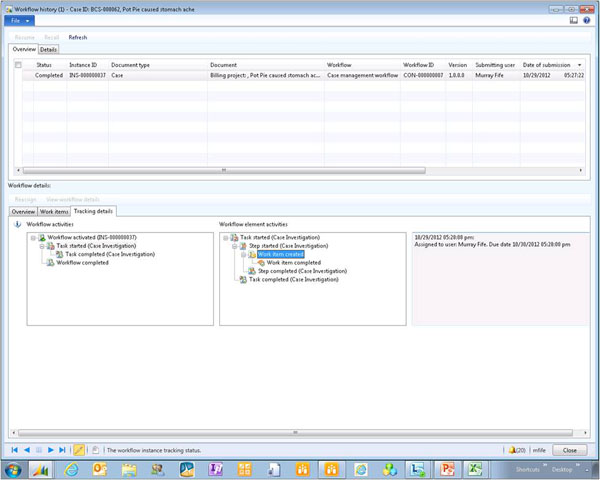Open Internet Explorer from the taskbar
The width and height of the screenshot is (600, 480).
tap(73, 470)
